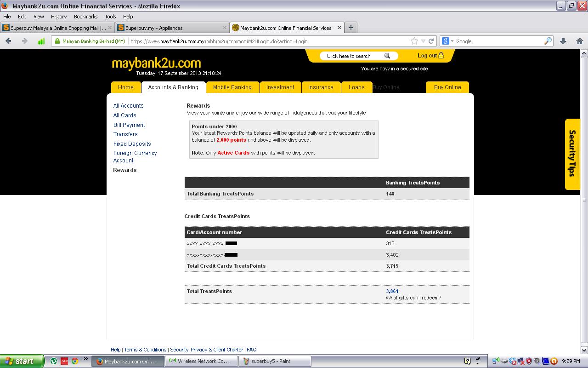Switch to the Superbuy Malaysia Online Shopping Mall tab
This screenshot has height=368, width=588.
point(57,28)
